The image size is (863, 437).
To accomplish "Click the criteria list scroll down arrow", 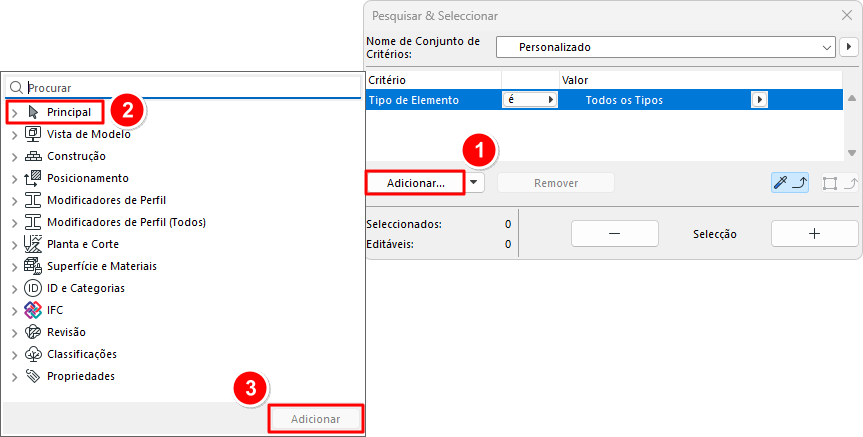I will point(851,153).
